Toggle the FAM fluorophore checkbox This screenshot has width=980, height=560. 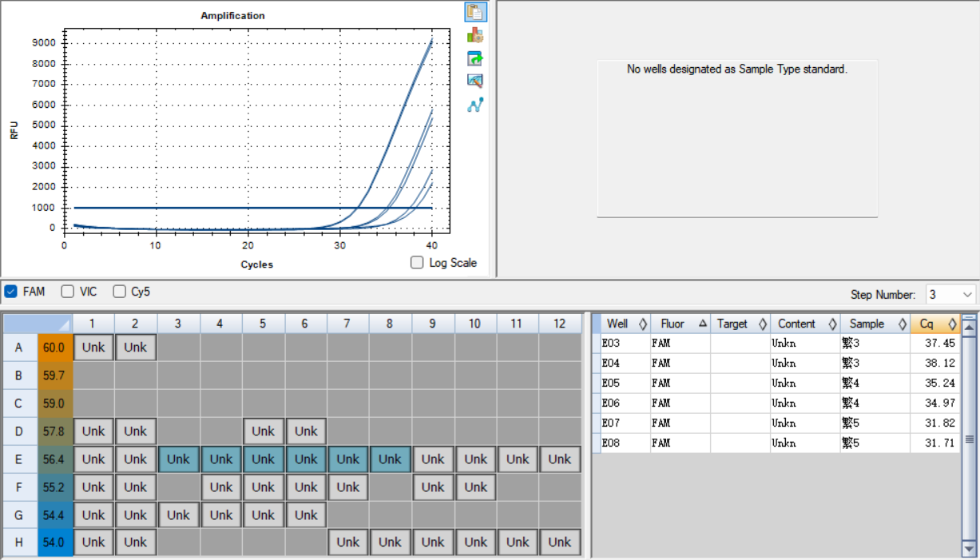pyautogui.click(x=11, y=292)
